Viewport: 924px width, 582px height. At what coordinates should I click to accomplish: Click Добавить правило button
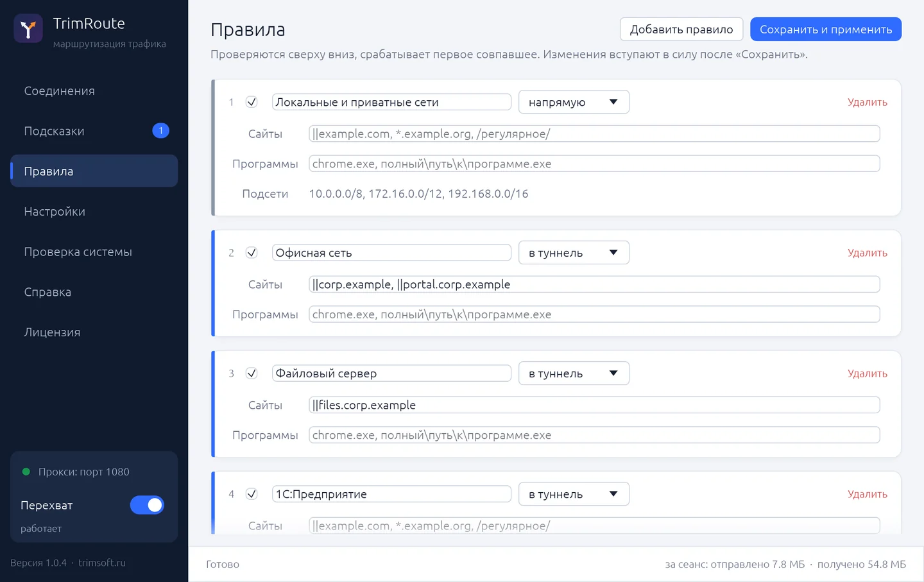click(x=681, y=30)
